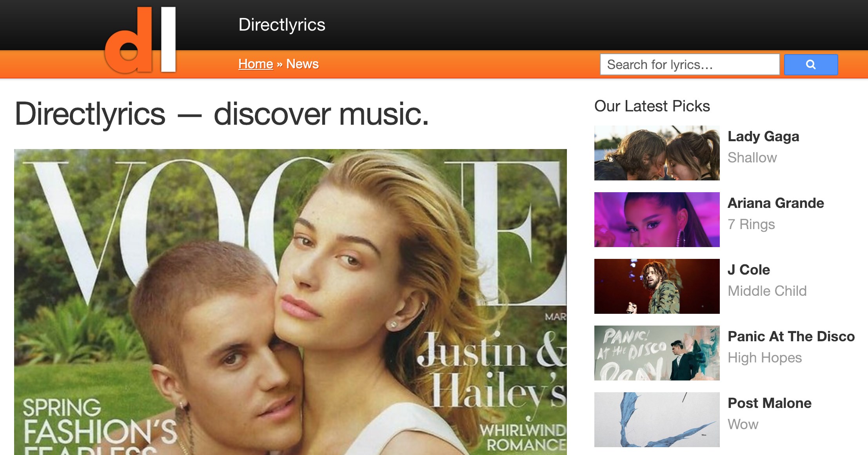The height and width of the screenshot is (455, 868).
Task: Focus the Search for lyrics field
Action: (690, 65)
